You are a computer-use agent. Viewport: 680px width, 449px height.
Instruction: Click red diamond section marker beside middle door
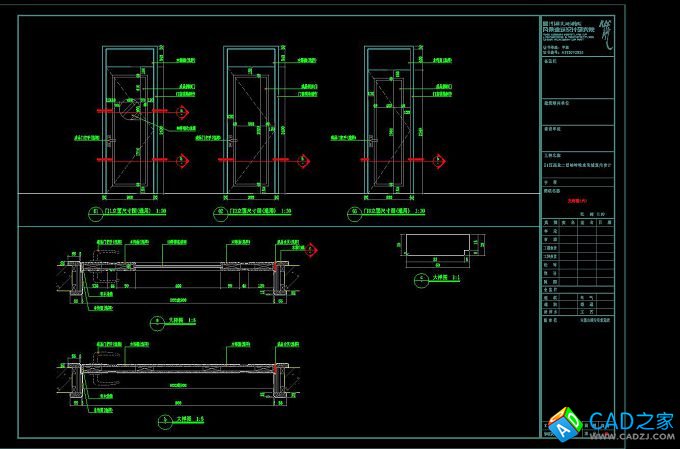click(307, 158)
